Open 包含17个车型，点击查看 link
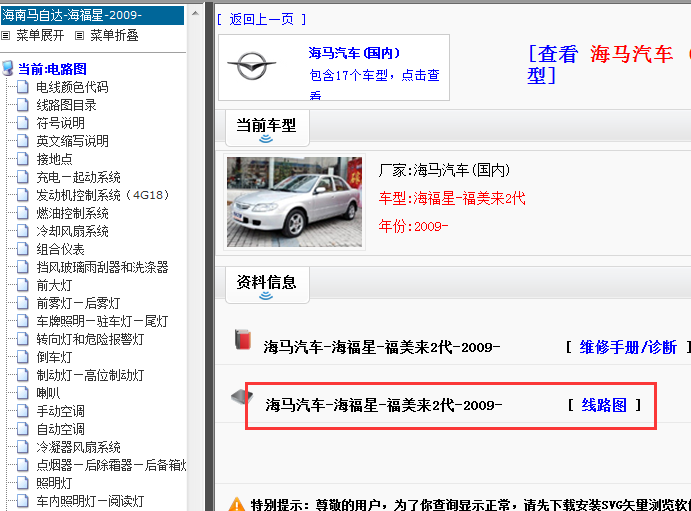Viewport: 691px width, 511px height. pos(375,84)
